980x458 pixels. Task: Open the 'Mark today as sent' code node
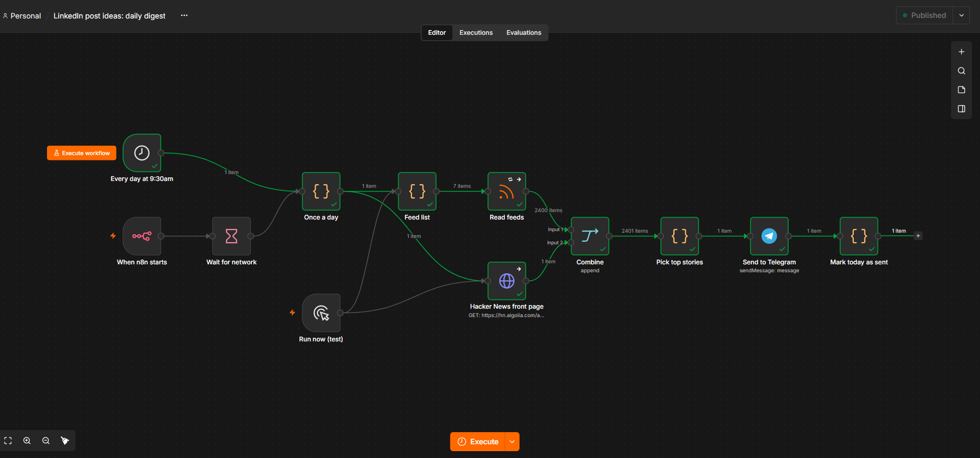[x=859, y=236]
